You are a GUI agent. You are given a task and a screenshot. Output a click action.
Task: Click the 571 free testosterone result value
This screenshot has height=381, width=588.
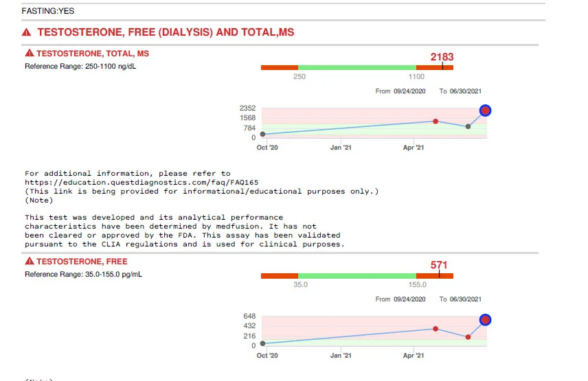tap(439, 265)
